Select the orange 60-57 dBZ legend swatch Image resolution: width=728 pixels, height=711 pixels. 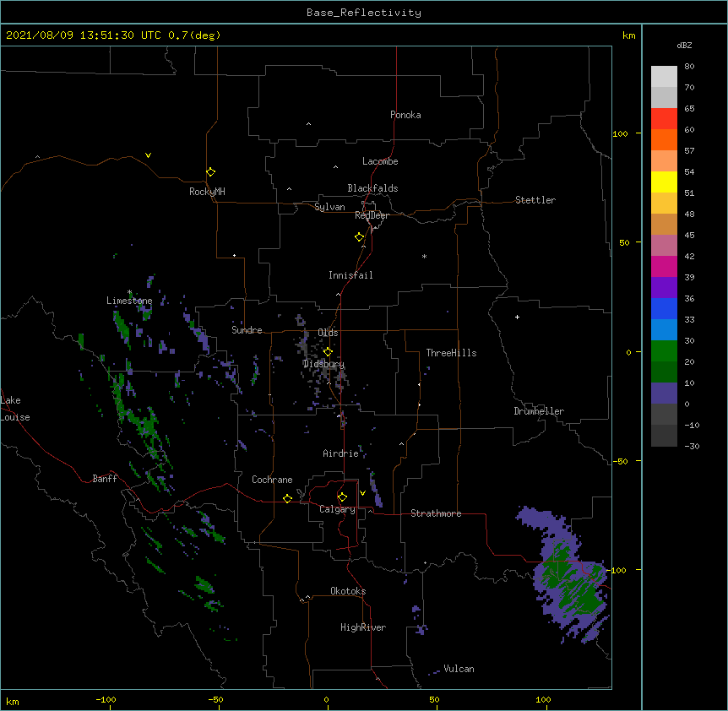[664, 139]
